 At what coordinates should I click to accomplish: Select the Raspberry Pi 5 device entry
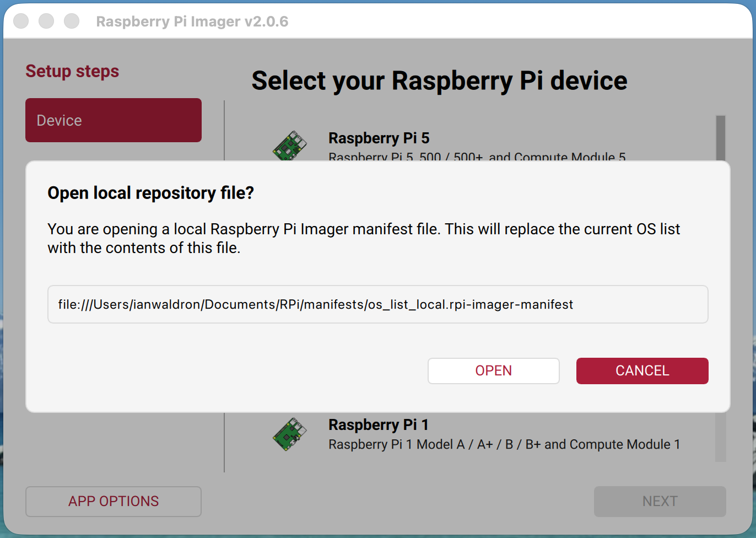(378, 138)
